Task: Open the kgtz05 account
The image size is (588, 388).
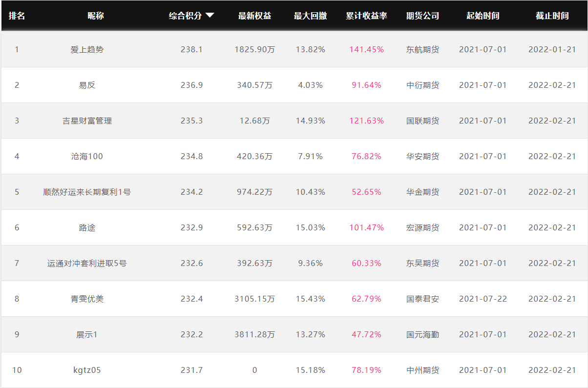Action: [x=87, y=370]
